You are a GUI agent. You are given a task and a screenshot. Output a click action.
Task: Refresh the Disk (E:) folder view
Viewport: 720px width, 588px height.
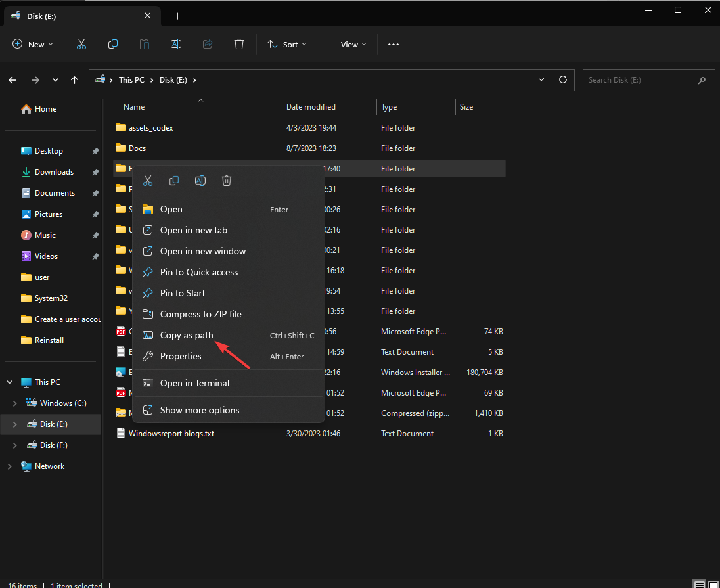pos(563,79)
